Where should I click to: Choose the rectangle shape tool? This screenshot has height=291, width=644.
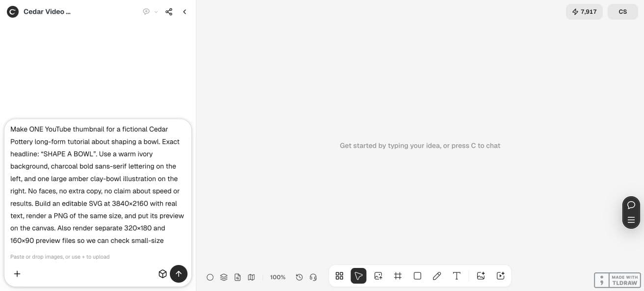[x=417, y=276]
